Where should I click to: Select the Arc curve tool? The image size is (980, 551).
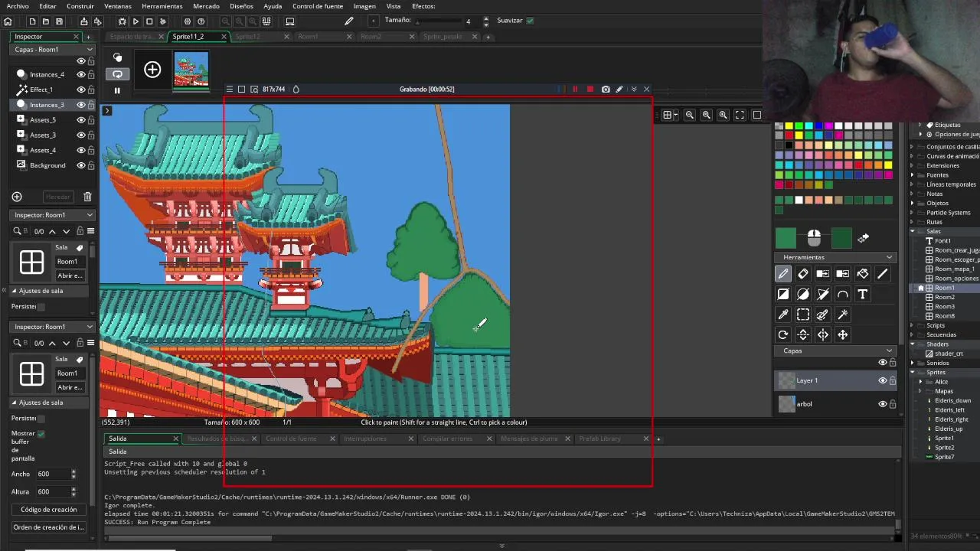pyautogui.click(x=843, y=294)
